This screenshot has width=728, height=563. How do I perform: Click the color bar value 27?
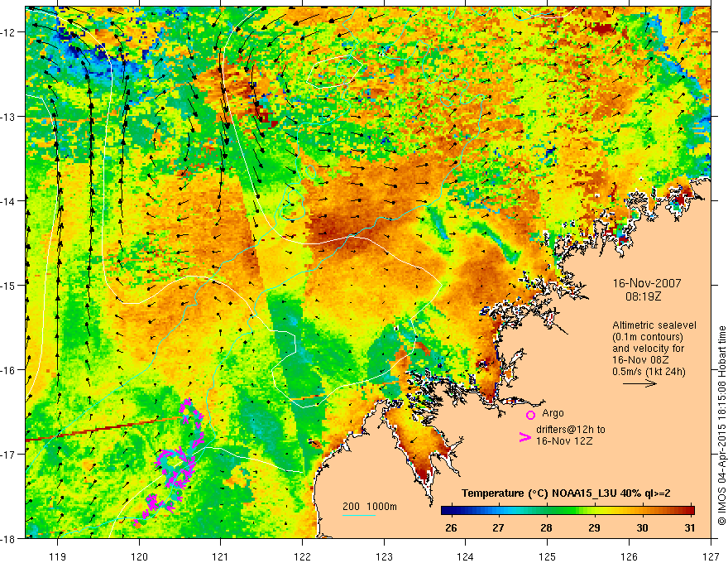coord(498,527)
